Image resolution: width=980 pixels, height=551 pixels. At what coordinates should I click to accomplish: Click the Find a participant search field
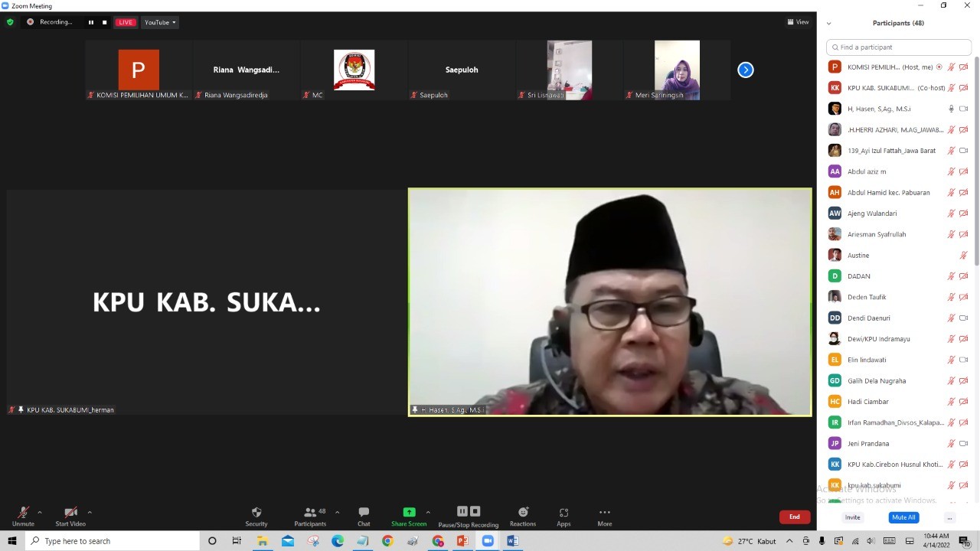click(x=899, y=47)
